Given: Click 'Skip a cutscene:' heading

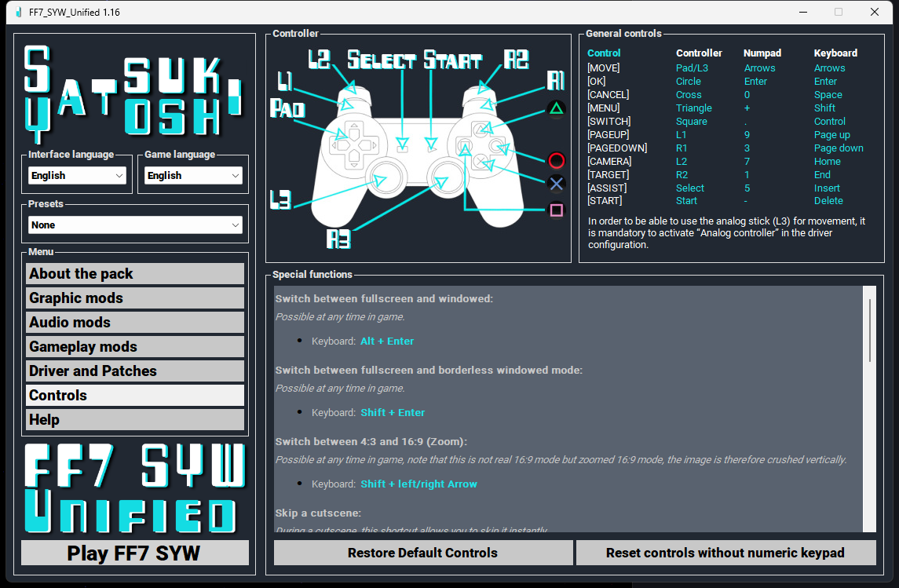Looking at the screenshot, I should tap(318, 513).
